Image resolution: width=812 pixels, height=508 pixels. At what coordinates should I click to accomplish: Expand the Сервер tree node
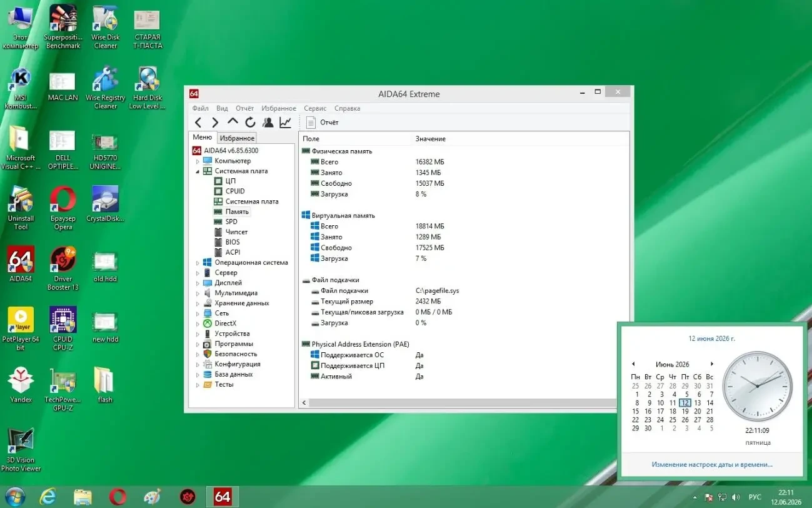(198, 273)
